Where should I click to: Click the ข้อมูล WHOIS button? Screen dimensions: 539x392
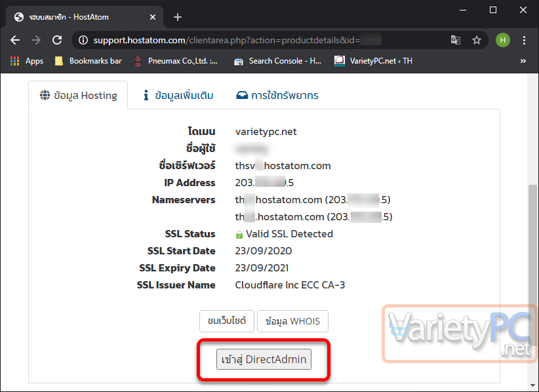[292, 321]
